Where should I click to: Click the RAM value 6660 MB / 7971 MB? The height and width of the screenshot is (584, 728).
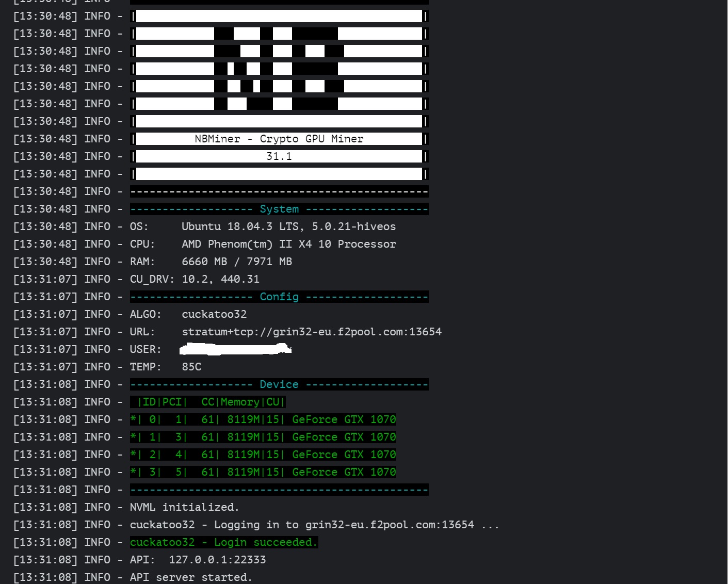point(237,262)
